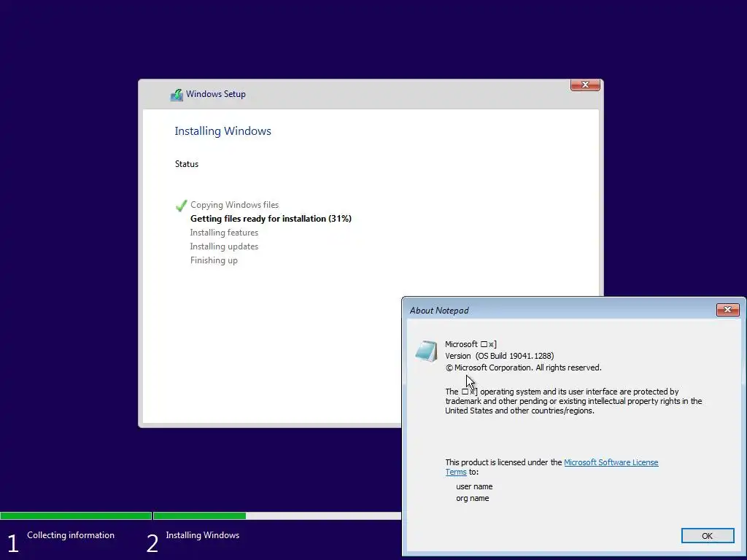Click the Microsoft Corporation copyright line
Screen dimensions: 747x560
click(x=523, y=367)
